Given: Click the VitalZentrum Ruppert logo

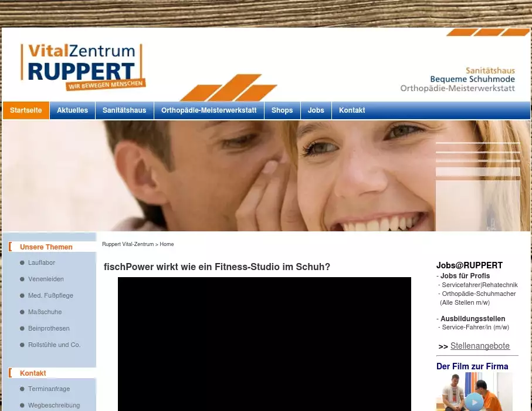Looking at the screenshot, I should [82, 66].
